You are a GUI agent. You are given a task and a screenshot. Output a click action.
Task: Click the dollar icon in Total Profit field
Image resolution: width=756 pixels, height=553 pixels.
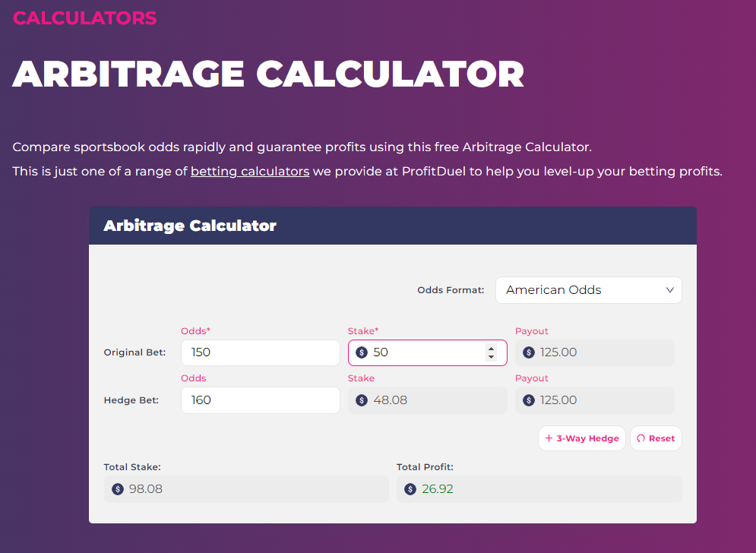(x=411, y=488)
